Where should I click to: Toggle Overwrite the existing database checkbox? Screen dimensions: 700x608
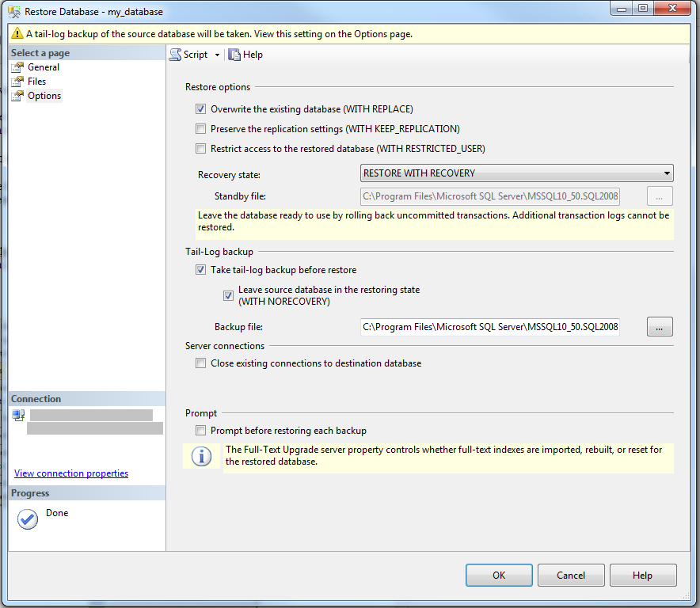pos(201,109)
